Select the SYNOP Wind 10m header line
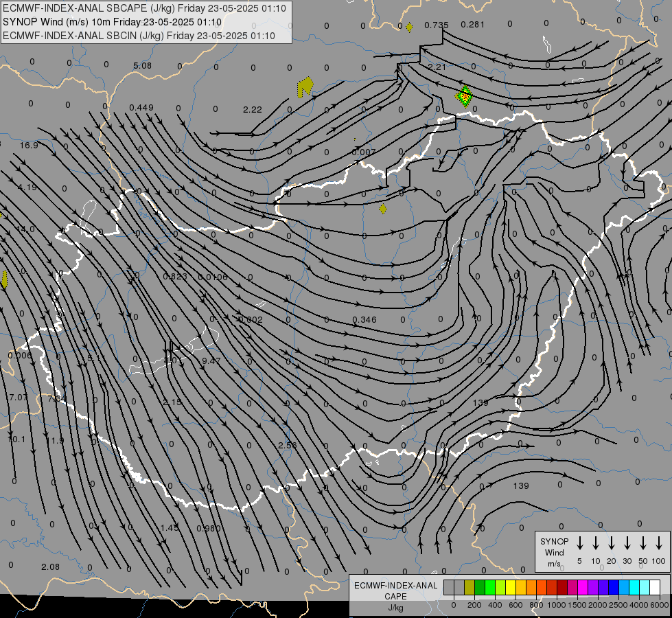Screen dimensions: 672x618 113,22
